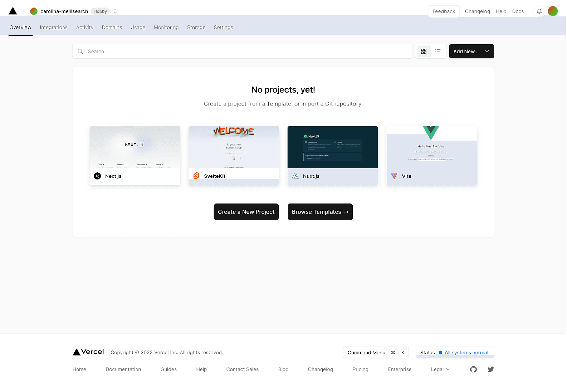Open the Usage tab

click(x=138, y=27)
